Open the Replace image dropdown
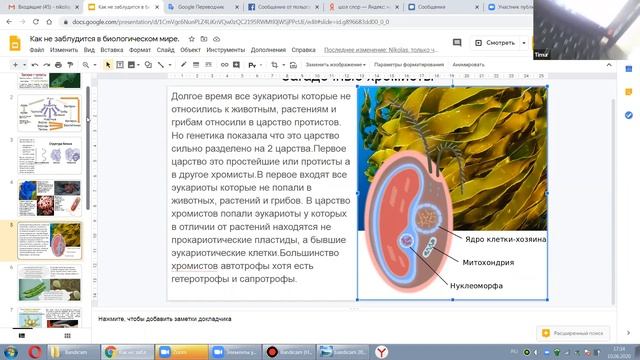 point(336,65)
